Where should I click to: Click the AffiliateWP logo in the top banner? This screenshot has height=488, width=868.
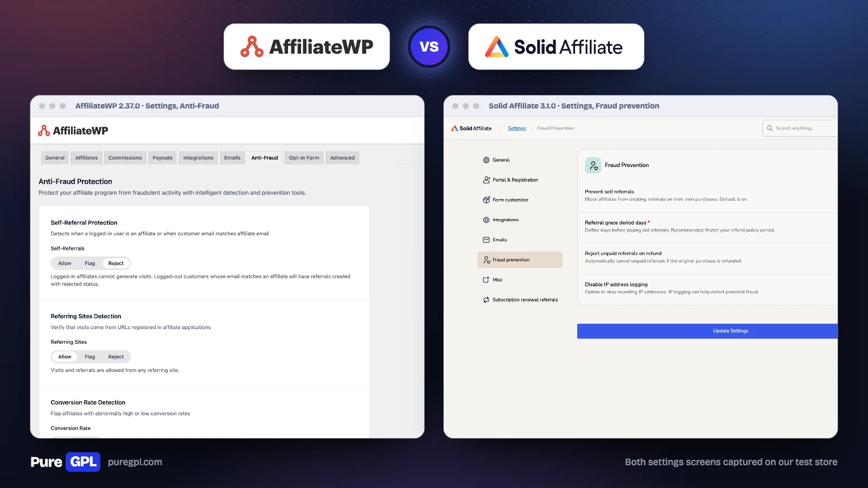click(307, 47)
